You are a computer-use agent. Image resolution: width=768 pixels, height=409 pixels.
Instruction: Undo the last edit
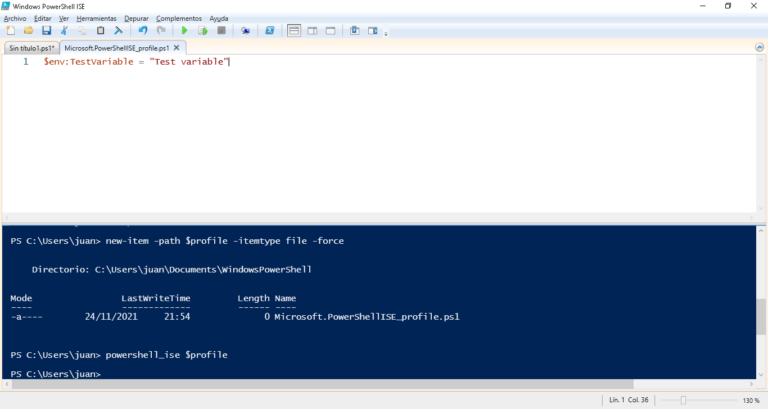[x=143, y=30]
